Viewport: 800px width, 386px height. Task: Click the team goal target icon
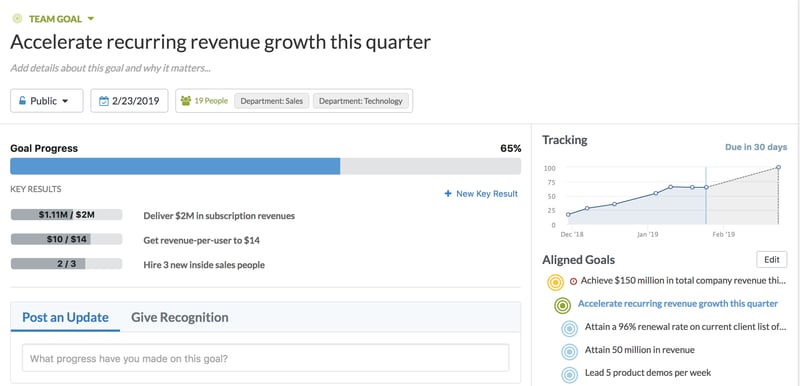pyautogui.click(x=17, y=19)
